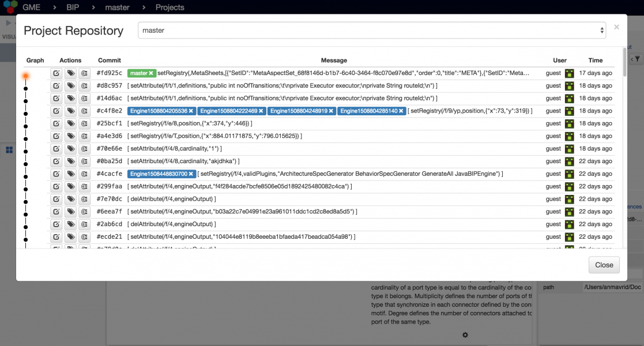Click the tag icon for commit #70e66e
Viewport: 644px width, 346px height.
pos(70,149)
